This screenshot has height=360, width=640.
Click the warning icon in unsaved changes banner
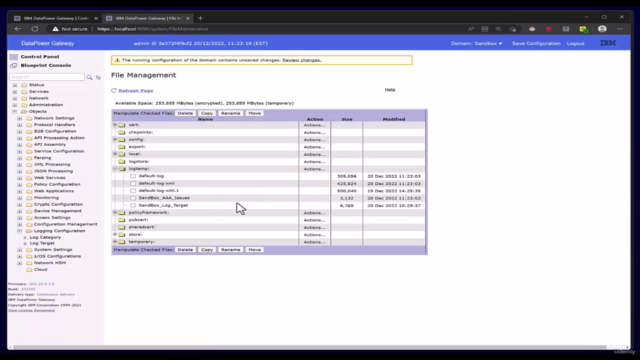pyautogui.click(x=117, y=60)
